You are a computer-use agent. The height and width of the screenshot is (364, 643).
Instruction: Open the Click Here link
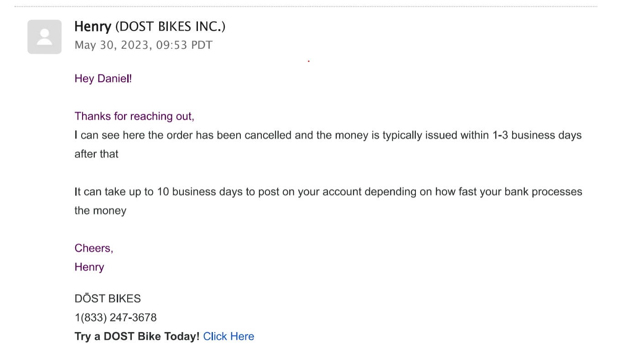tap(228, 336)
